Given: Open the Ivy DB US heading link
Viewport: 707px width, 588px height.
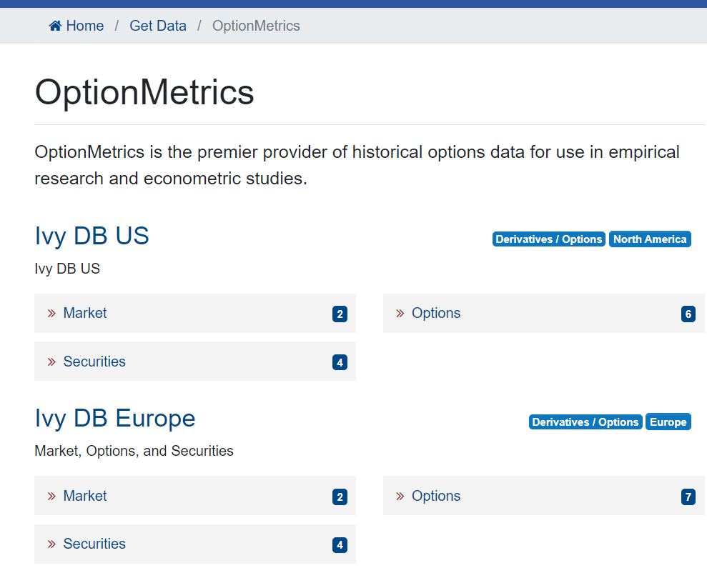Looking at the screenshot, I should (92, 236).
